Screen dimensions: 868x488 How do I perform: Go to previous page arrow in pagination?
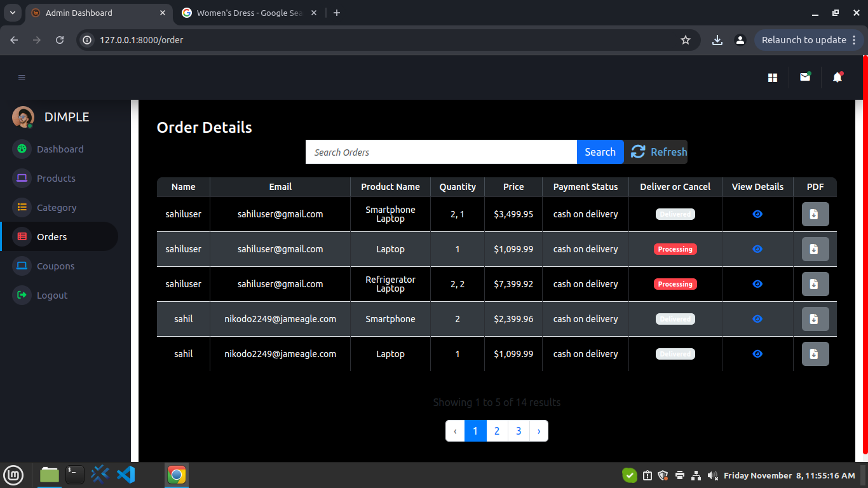pos(455,431)
